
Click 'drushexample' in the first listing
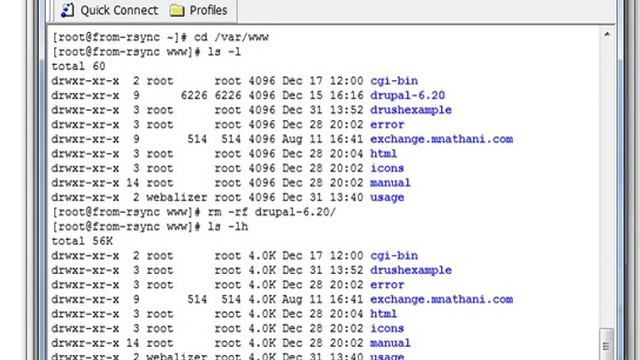click(411, 110)
